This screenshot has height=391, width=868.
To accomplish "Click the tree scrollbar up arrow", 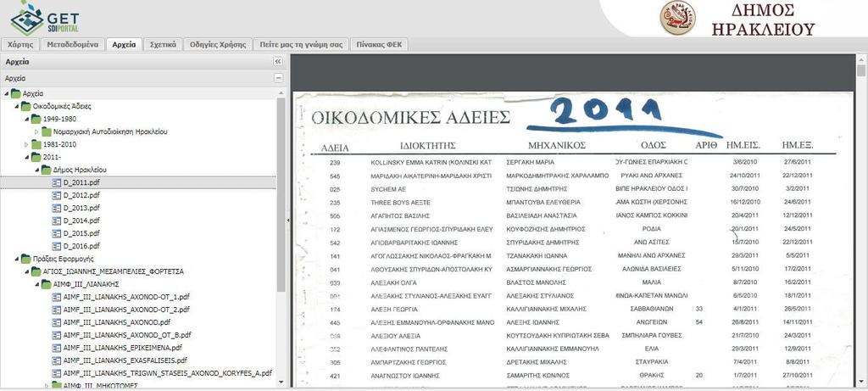I will [x=281, y=93].
